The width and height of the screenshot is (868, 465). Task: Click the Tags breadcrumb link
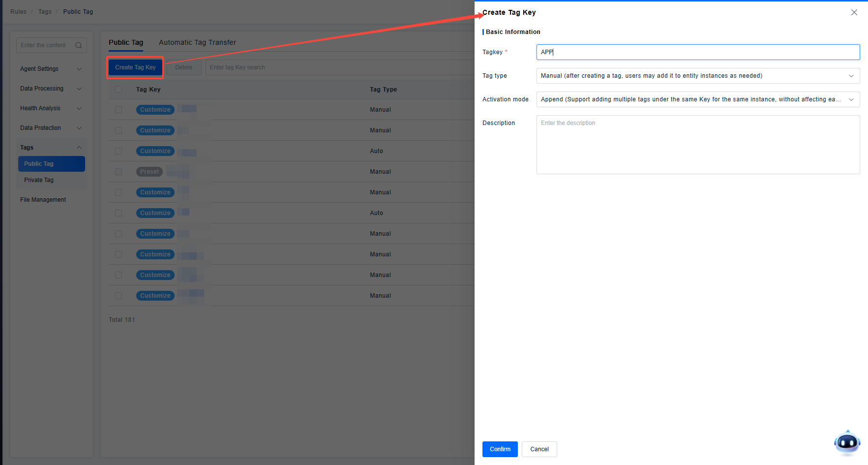[x=45, y=12]
